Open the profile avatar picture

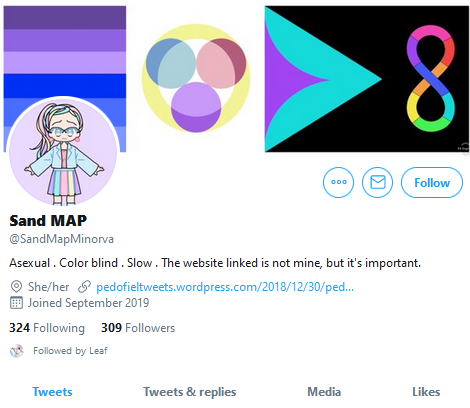coord(63,152)
